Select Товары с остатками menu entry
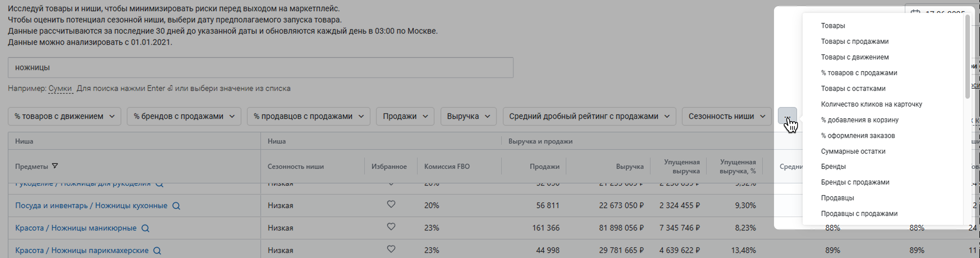The height and width of the screenshot is (258, 980). tap(853, 89)
